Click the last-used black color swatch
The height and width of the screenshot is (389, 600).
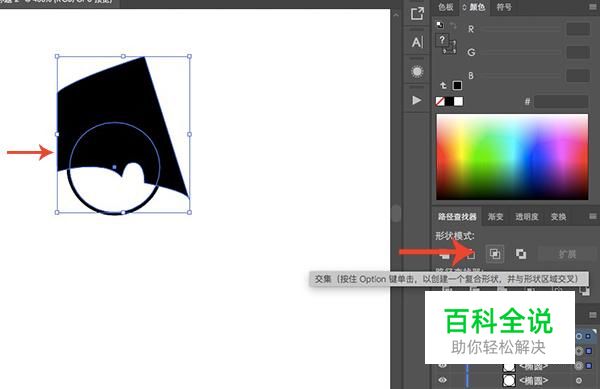[457, 85]
